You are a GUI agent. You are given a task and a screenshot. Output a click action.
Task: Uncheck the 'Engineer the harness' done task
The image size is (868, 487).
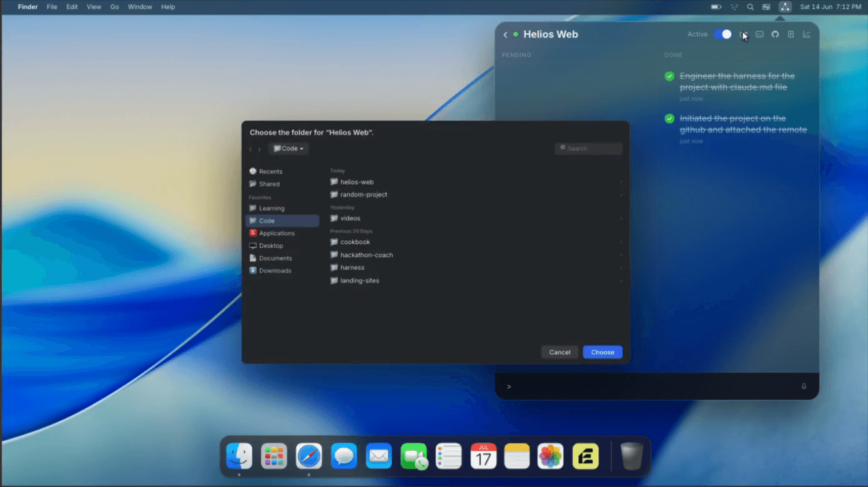(669, 76)
